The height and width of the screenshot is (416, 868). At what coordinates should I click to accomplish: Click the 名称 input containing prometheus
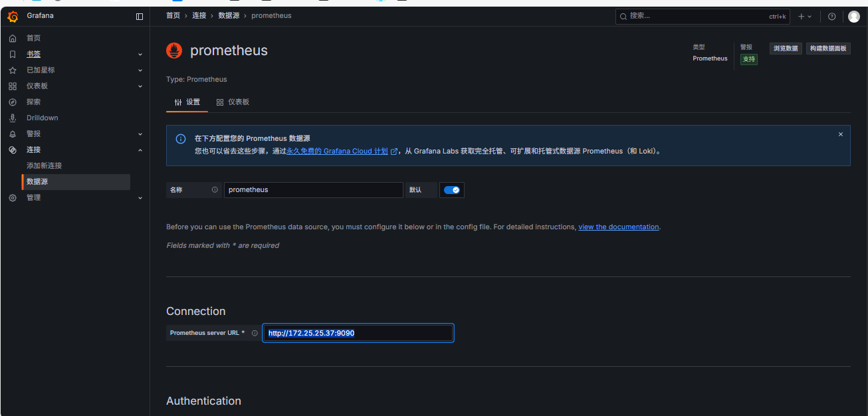(x=314, y=190)
